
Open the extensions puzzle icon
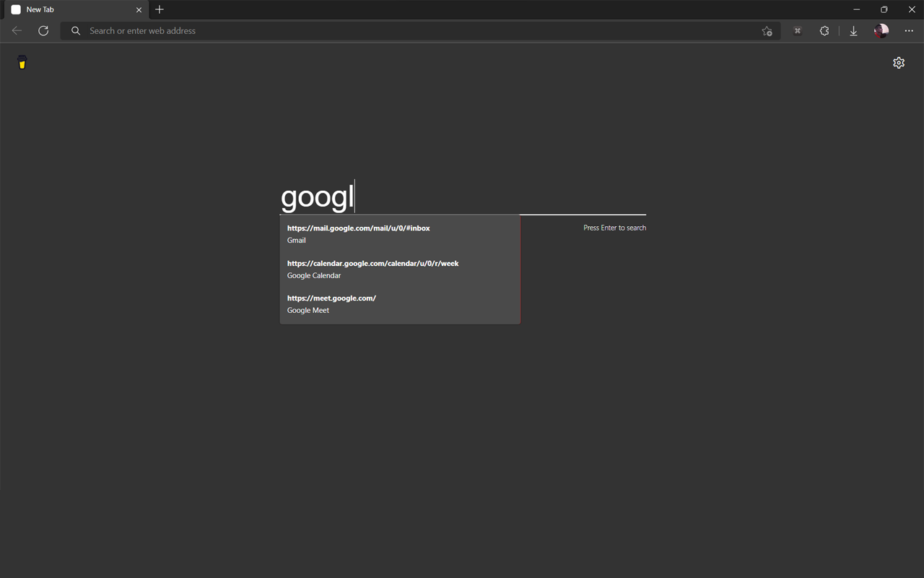[824, 30]
